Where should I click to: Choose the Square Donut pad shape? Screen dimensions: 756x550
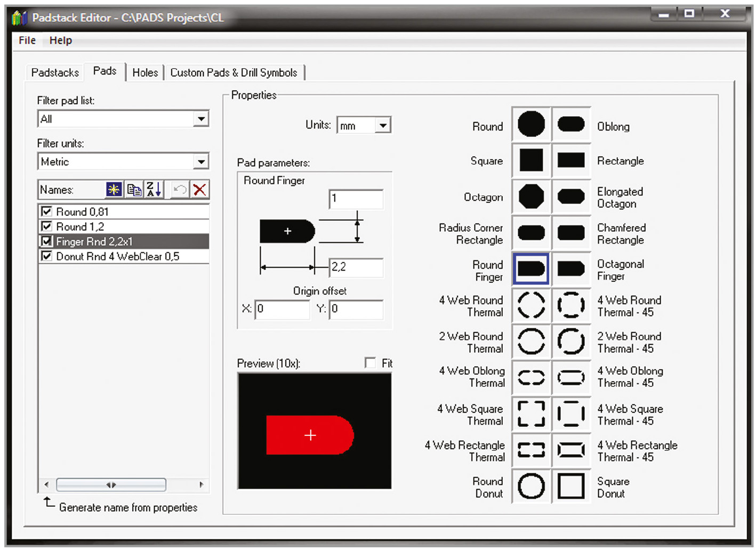coord(571,486)
